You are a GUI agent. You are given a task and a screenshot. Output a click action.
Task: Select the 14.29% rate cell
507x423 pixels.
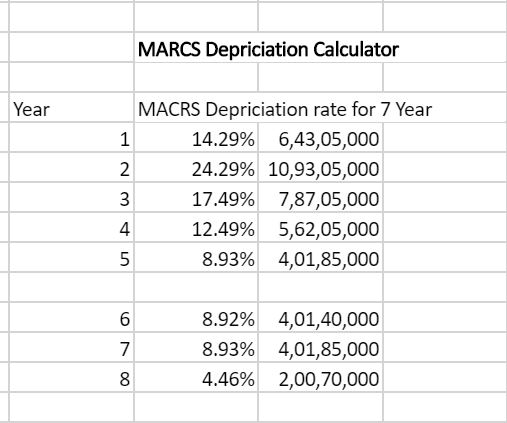tap(196, 139)
